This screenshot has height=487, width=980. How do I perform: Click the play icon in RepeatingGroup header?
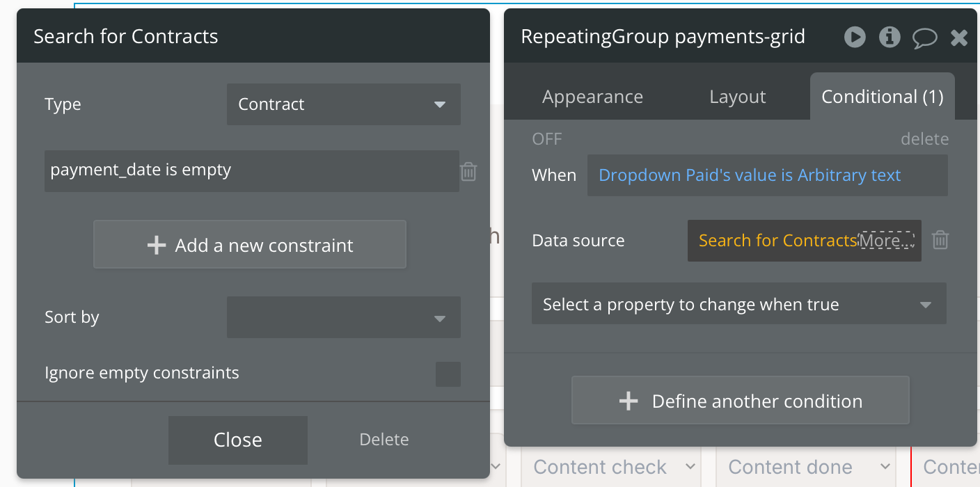[855, 37]
